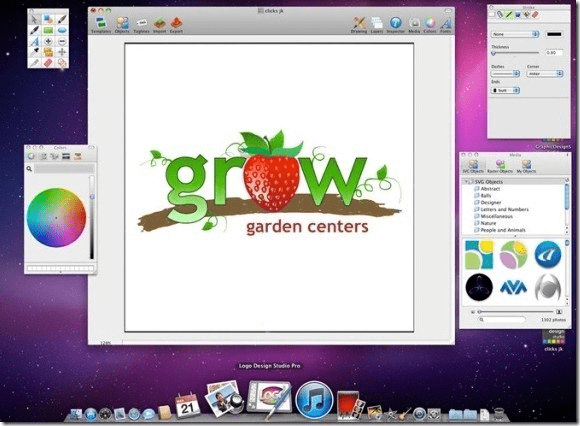Select the blue AVA logo thumbnail
Screen dimensions: 580x426
[513, 287]
